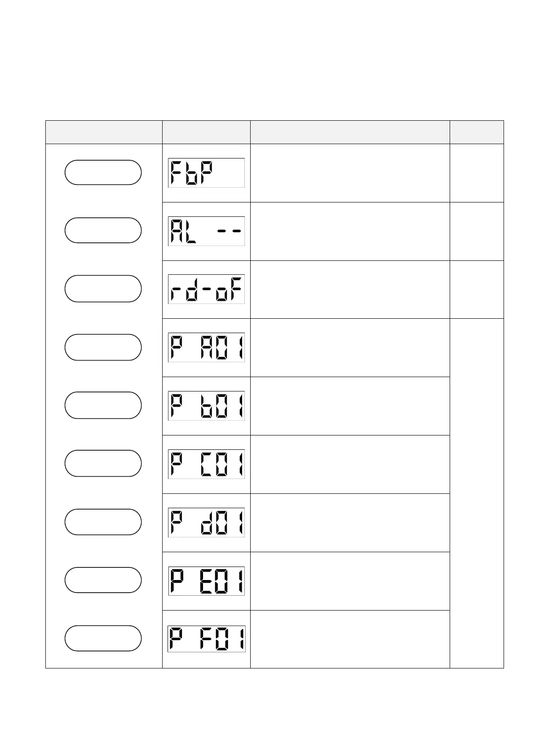The width and height of the screenshot is (535, 756).
Task: Select the P E01 display image
Action: coord(206,581)
